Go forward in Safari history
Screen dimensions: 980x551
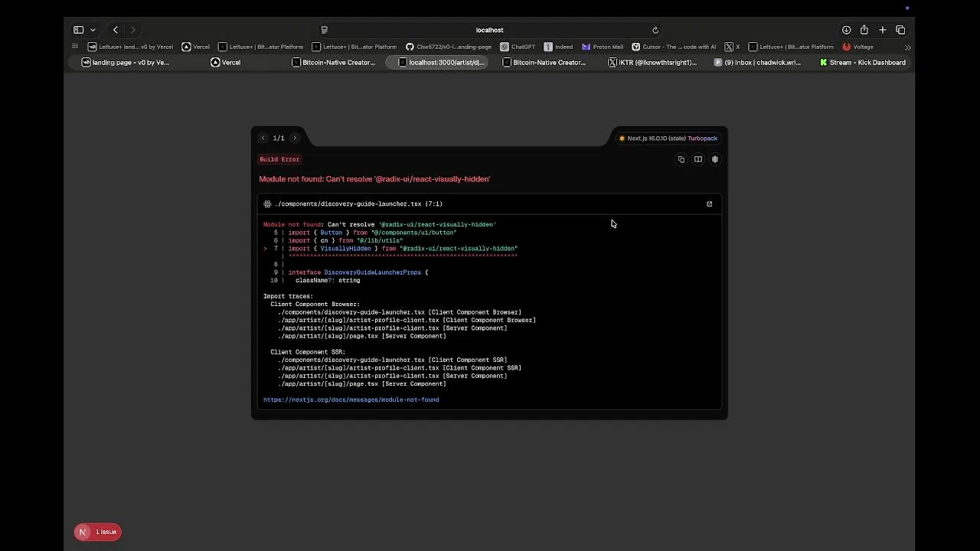point(132,30)
